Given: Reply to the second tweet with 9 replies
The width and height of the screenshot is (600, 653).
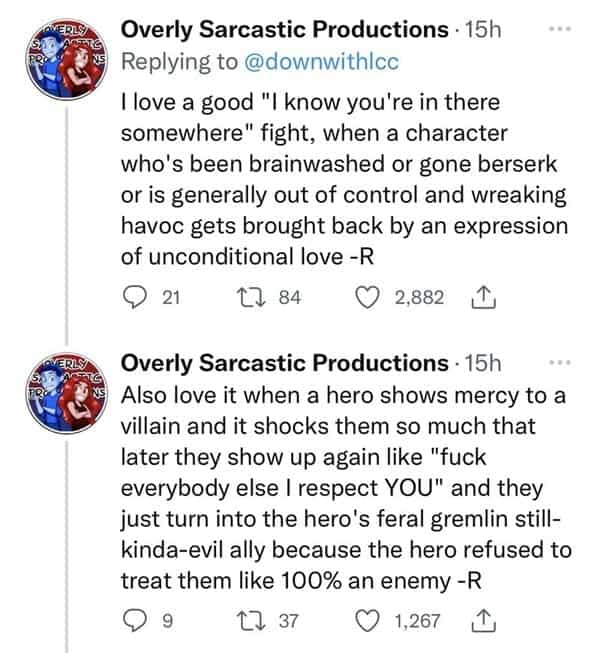Looking at the screenshot, I should pos(133,621).
